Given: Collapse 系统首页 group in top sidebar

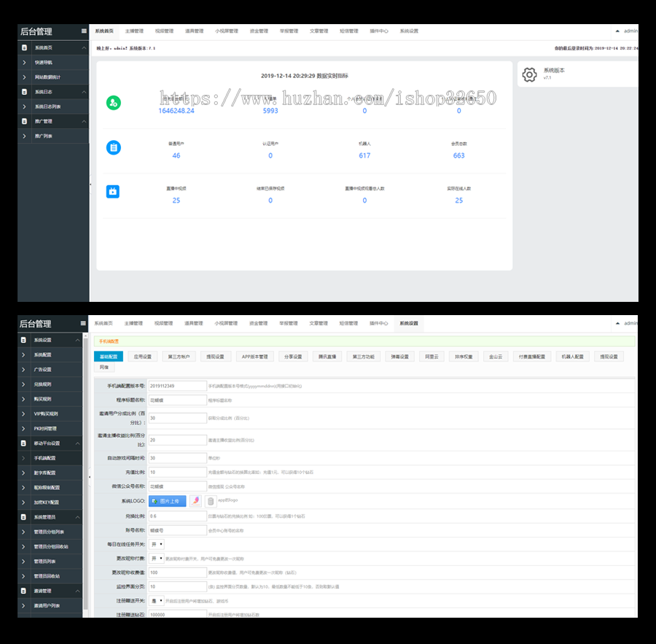Looking at the screenshot, I should click(84, 47).
